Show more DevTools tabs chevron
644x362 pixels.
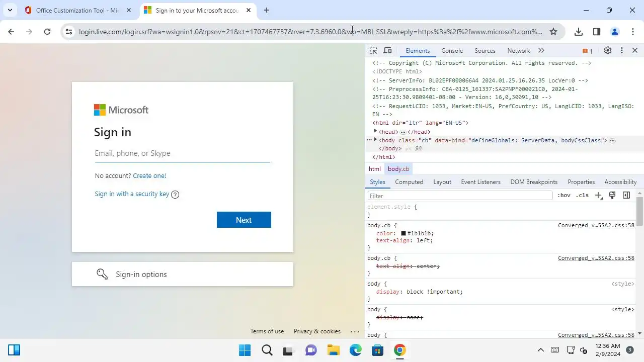(x=541, y=51)
